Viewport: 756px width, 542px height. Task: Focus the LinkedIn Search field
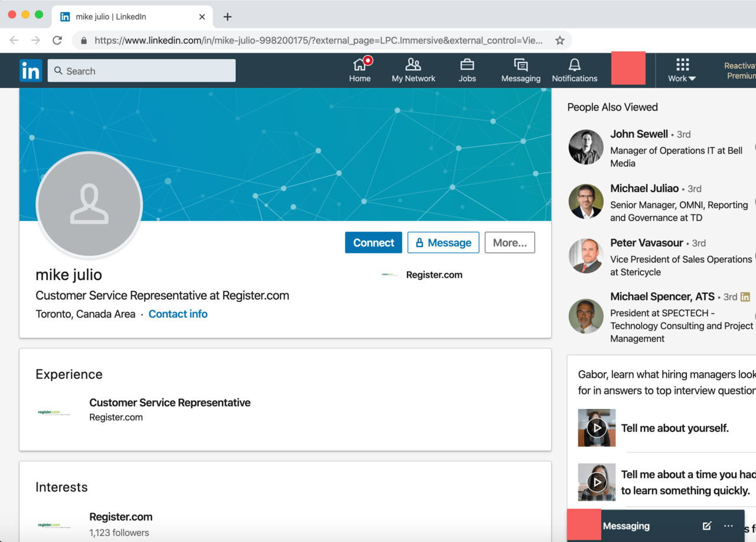coord(142,71)
